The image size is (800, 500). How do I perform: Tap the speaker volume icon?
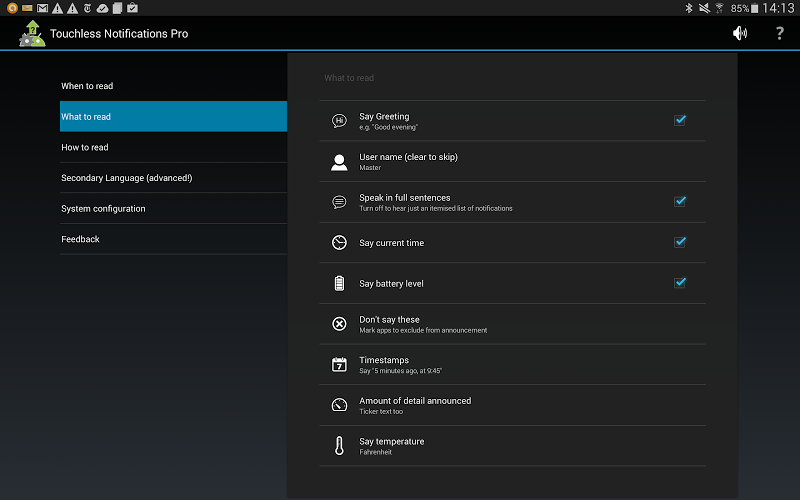click(x=739, y=33)
